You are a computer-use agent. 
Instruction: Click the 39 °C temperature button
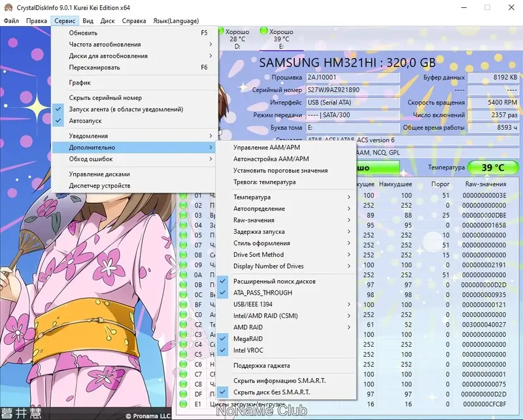coord(492,167)
